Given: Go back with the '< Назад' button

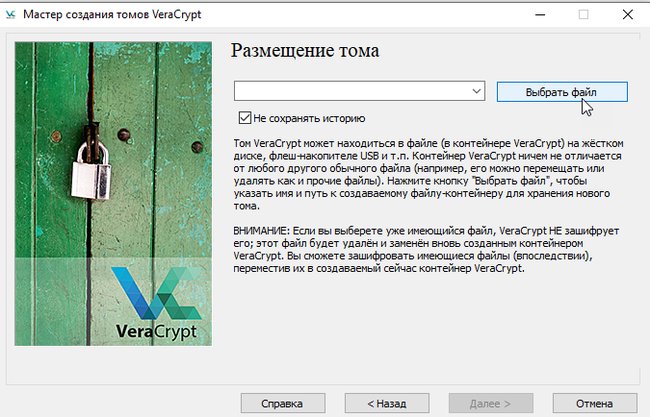Looking at the screenshot, I should [387, 403].
